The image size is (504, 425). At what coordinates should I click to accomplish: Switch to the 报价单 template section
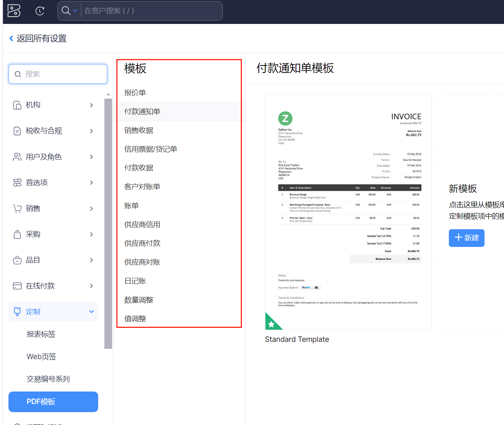pos(135,92)
